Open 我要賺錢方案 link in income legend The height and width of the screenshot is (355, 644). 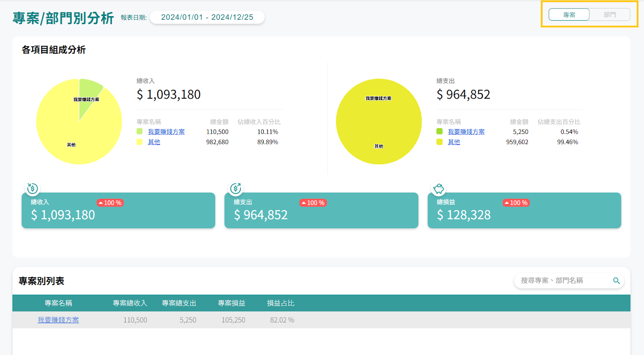point(166,132)
